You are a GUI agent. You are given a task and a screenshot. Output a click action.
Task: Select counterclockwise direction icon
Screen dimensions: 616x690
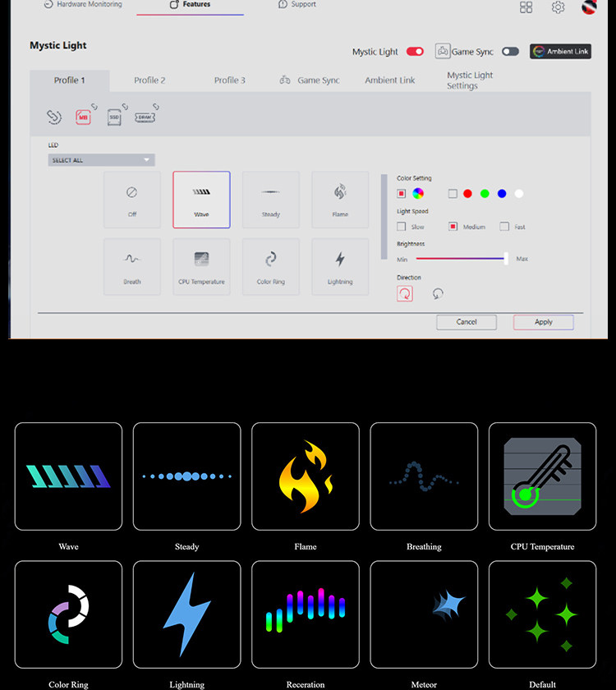click(437, 293)
